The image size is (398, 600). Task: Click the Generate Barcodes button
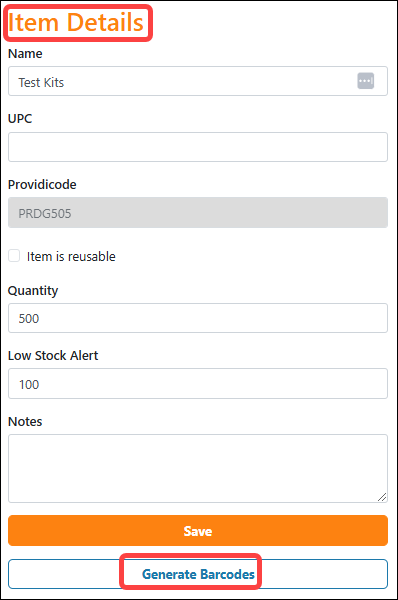click(198, 574)
